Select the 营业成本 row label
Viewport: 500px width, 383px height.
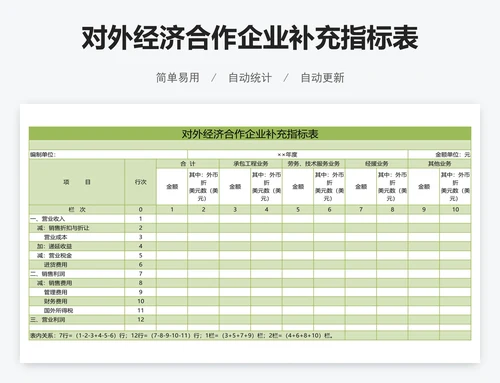point(77,237)
